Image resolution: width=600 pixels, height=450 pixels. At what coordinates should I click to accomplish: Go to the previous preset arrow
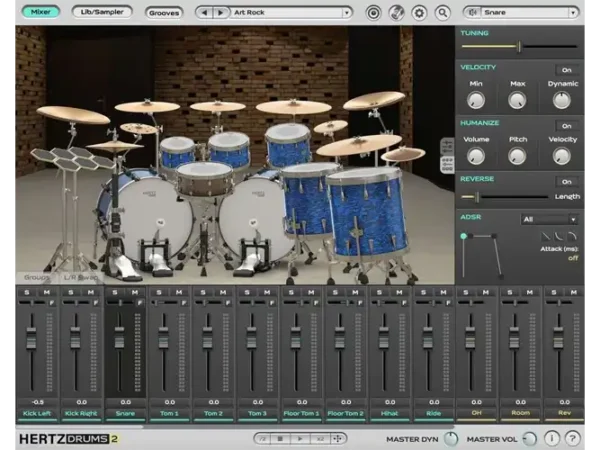click(204, 13)
